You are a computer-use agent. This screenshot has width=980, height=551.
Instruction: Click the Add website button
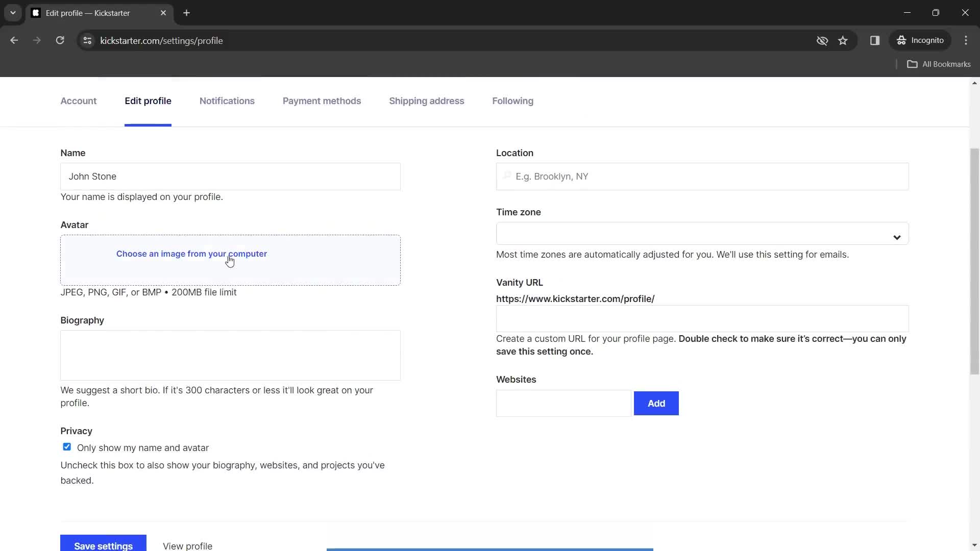[x=656, y=403]
